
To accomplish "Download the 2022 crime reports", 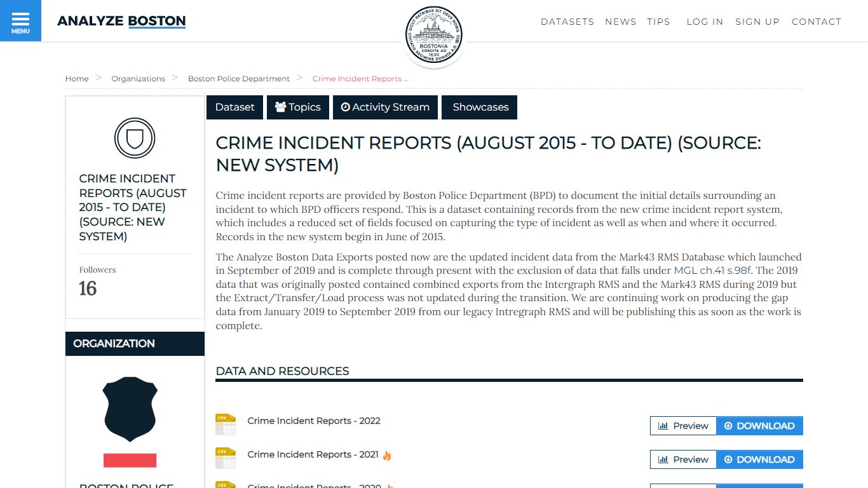I will [759, 426].
